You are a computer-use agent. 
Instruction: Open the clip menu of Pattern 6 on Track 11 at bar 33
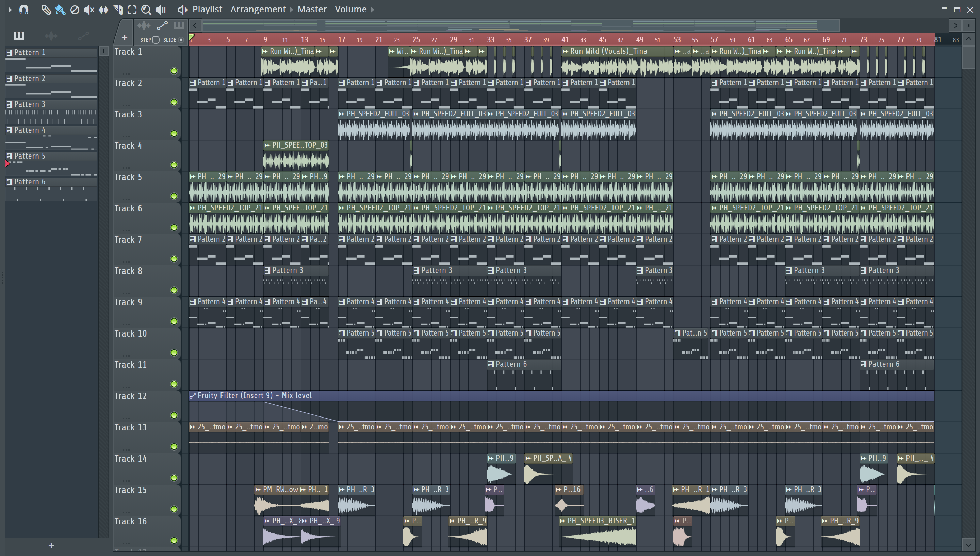491,364
